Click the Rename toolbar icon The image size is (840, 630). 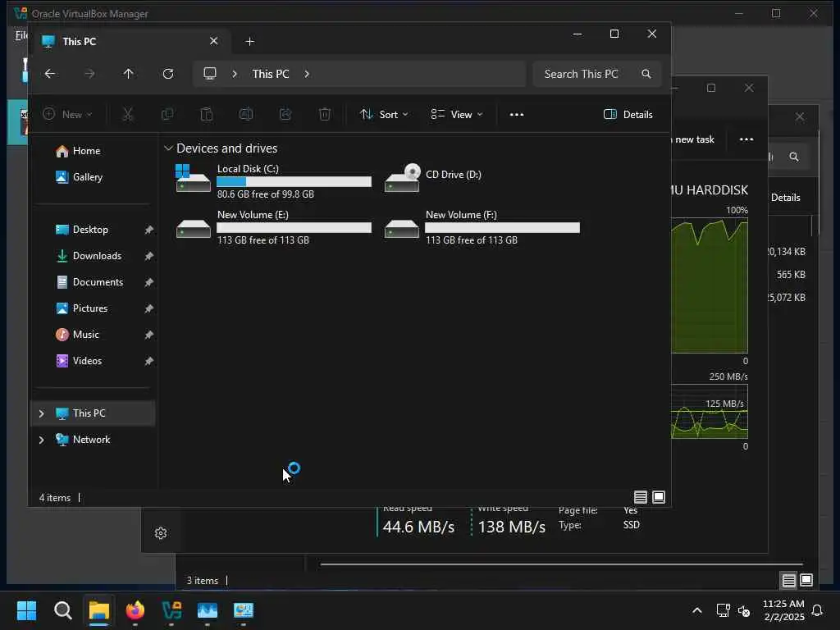click(x=246, y=114)
